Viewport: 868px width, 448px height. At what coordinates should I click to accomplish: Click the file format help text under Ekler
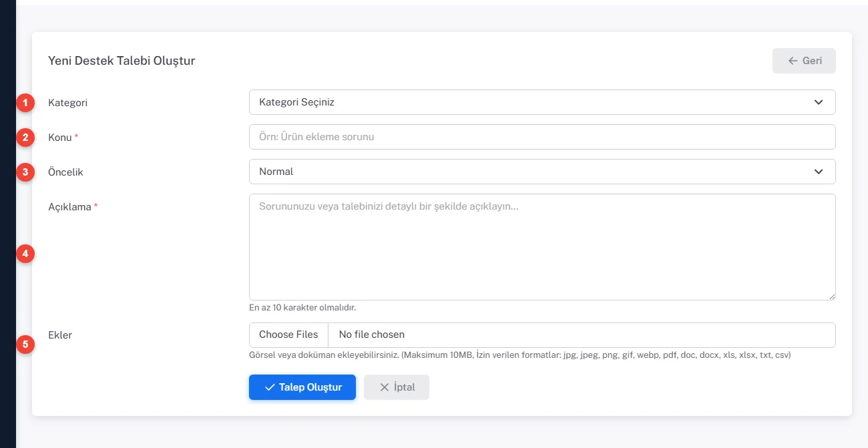tap(520, 355)
